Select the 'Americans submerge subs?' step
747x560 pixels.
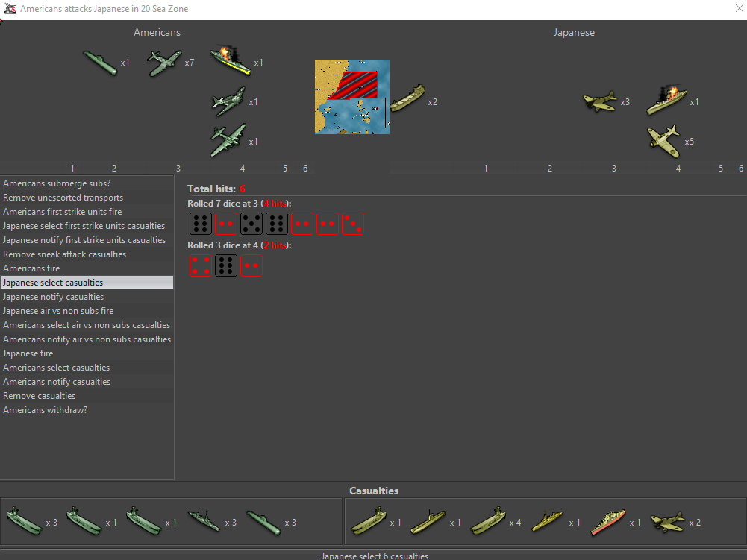(87, 183)
